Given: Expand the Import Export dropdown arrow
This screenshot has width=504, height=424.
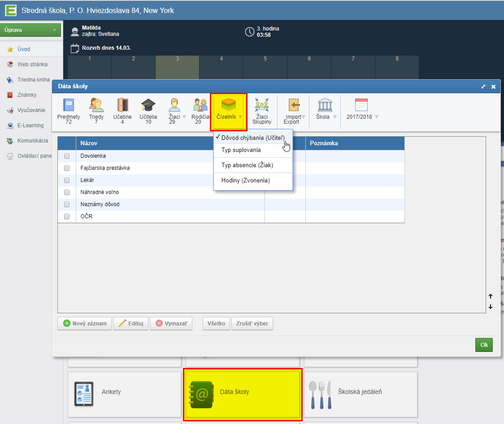Looking at the screenshot, I should click(304, 117).
